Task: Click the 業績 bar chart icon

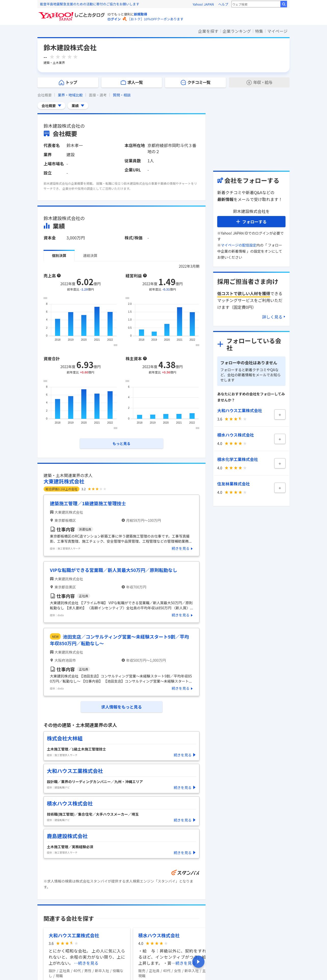Action: coord(46,226)
